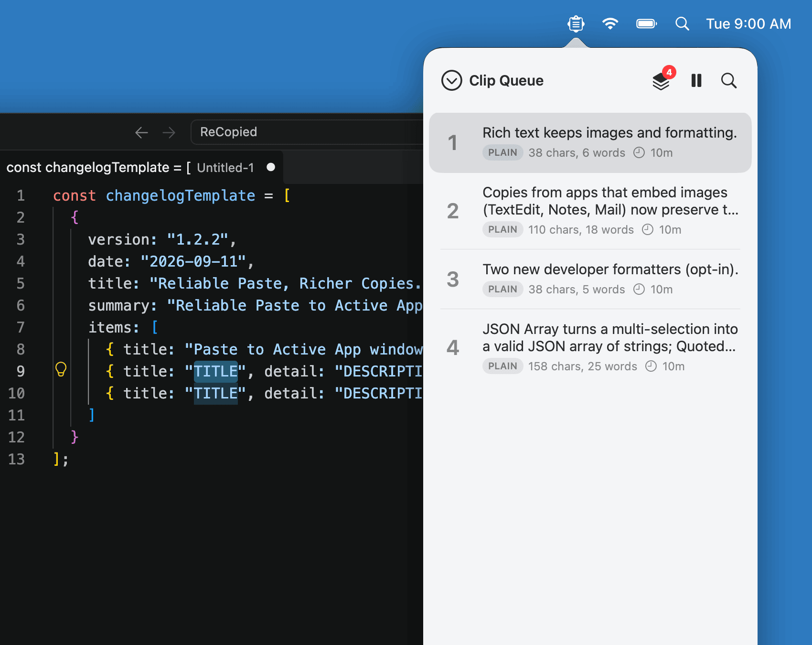Click '158 chars, 25 words' metadata
The width and height of the screenshot is (812, 645).
(x=583, y=366)
